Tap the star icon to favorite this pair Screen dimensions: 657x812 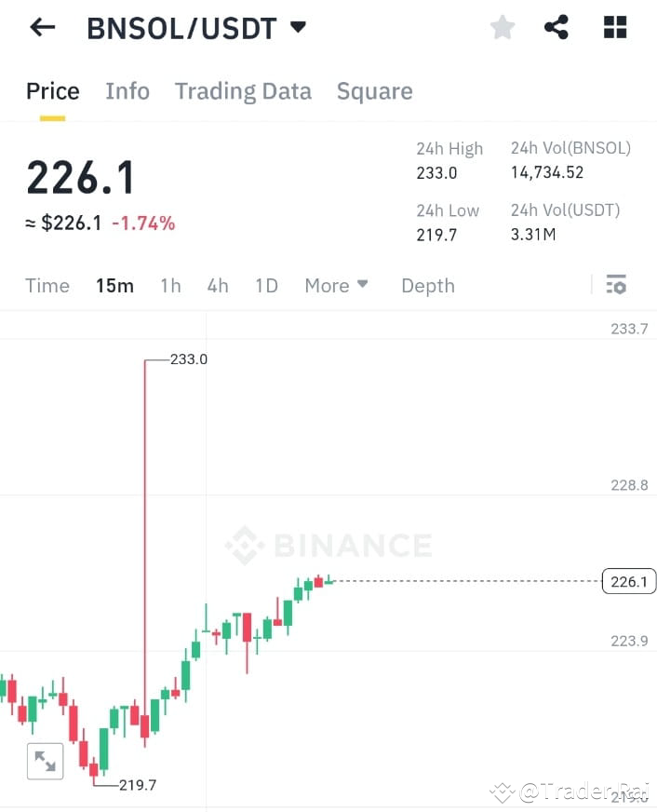tap(502, 27)
